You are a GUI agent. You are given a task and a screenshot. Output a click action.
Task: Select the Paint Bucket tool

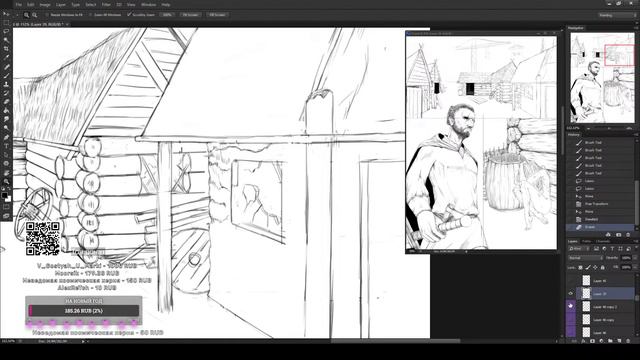[x=6, y=111]
